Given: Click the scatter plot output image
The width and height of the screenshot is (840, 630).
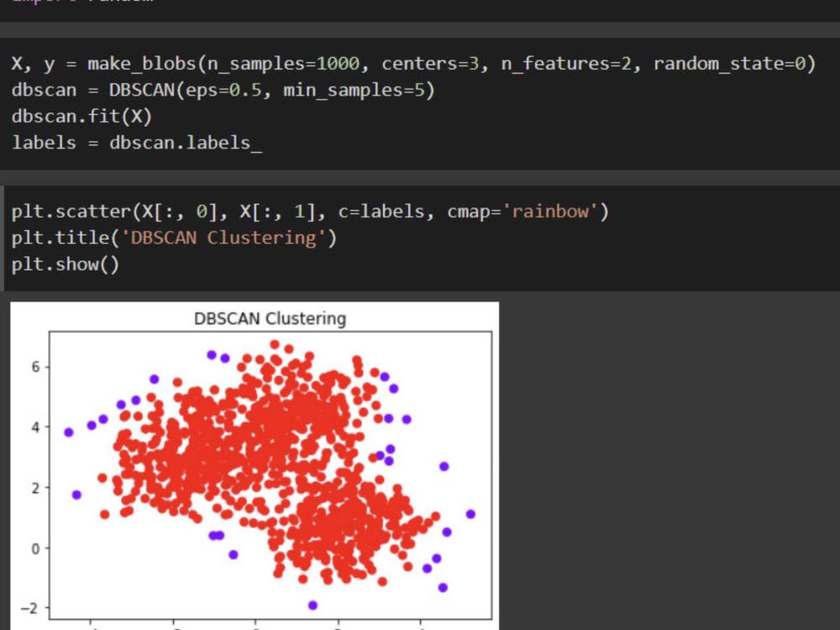Looking at the screenshot, I should (x=255, y=465).
